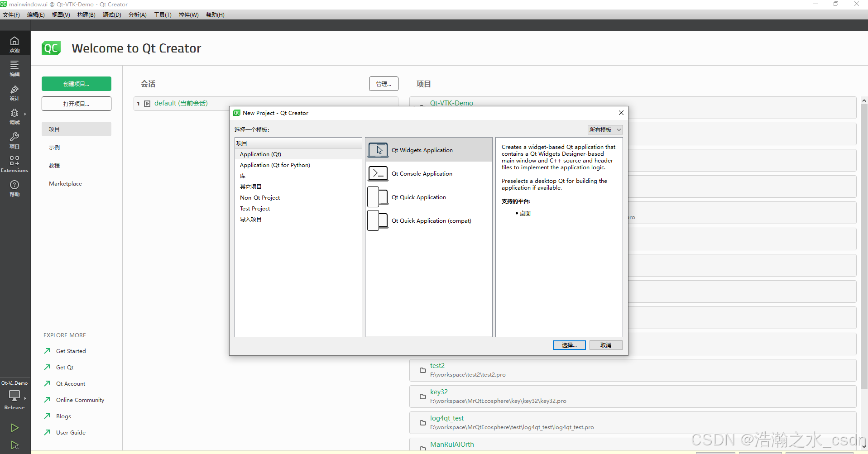Select 其它项目 category
The width and height of the screenshot is (868, 454).
click(298, 186)
